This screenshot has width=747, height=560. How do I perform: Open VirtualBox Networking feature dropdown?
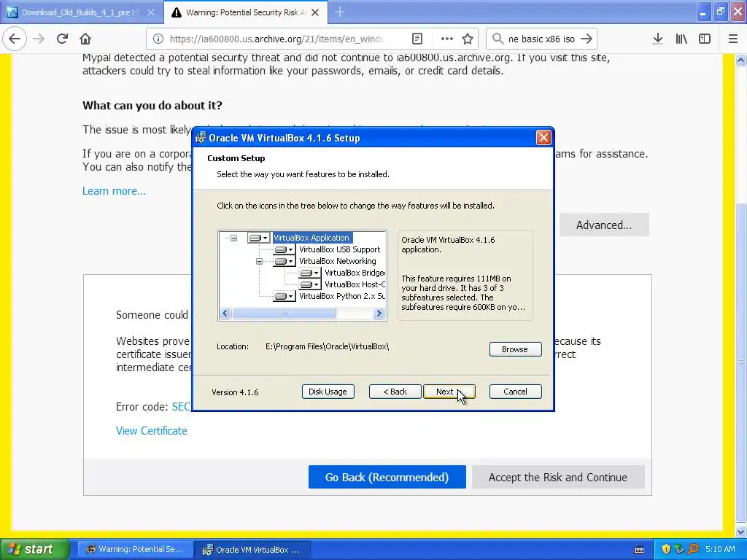285,261
